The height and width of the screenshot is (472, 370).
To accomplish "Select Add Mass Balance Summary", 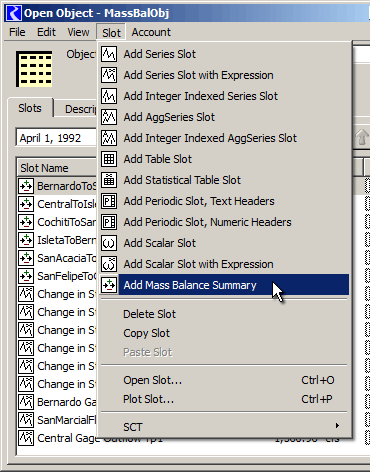I will point(225,285).
